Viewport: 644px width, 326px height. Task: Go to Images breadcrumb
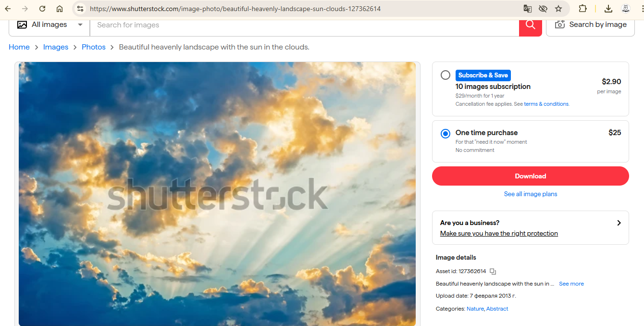[x=56, y=47]
